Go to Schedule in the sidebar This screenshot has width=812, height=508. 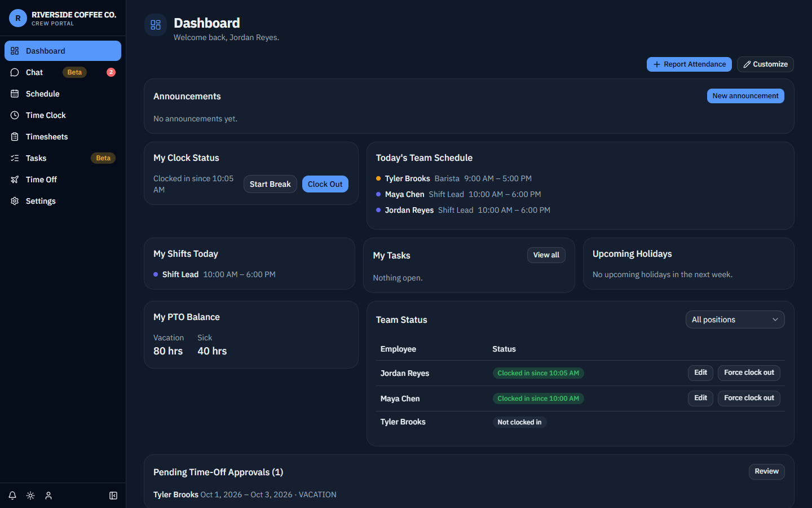click(63, 94)
